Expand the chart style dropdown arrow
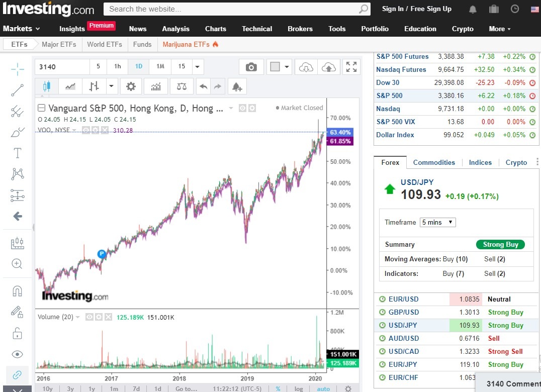 pyautogui.click(x=112, y=86)
